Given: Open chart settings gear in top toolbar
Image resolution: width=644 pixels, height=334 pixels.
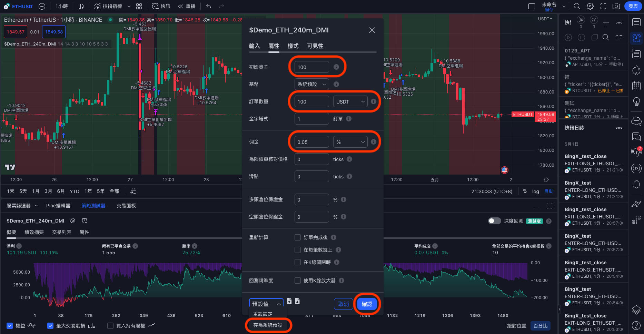Looking at the screenshot, I should [590, 6].
